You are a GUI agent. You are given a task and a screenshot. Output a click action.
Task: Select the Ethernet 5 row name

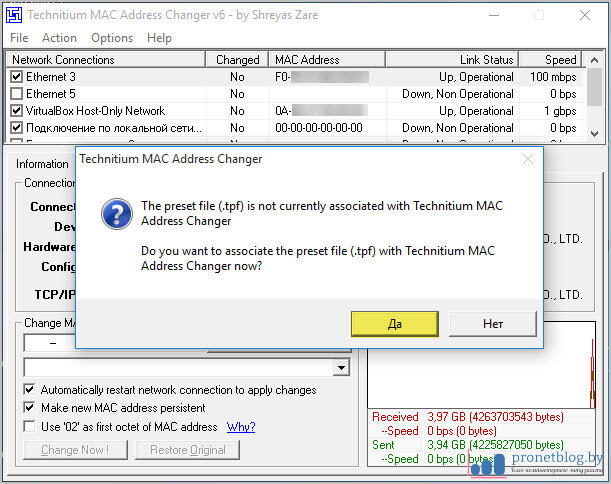[x=51, y=94]
